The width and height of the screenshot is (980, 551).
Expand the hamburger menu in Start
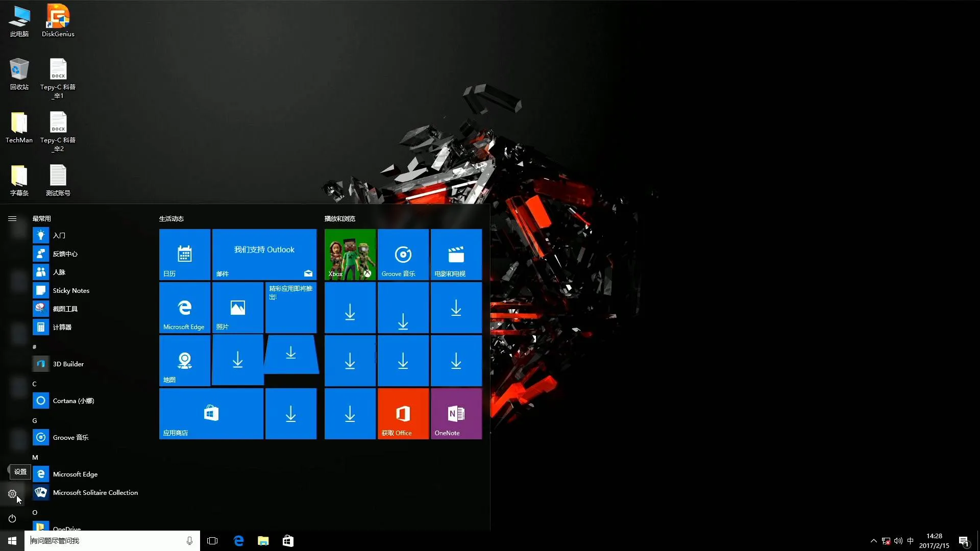[12, 219]
